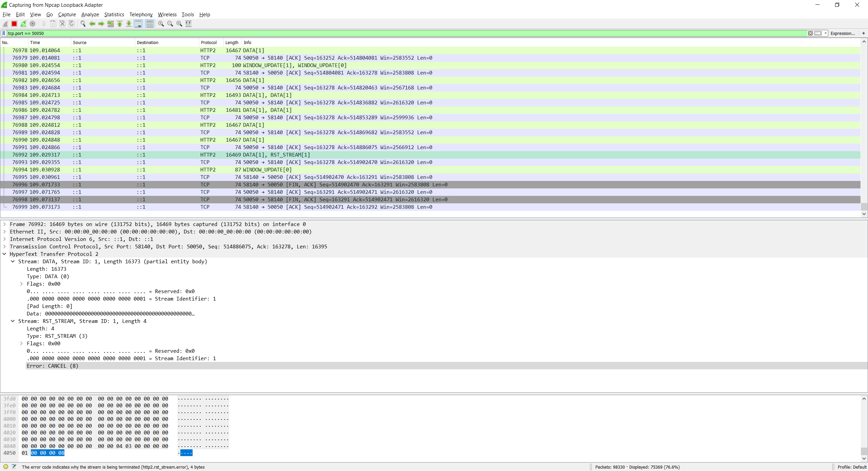Click the Expression... button
This screenshot has height=471, width=868.
click(x=843, y=33)
